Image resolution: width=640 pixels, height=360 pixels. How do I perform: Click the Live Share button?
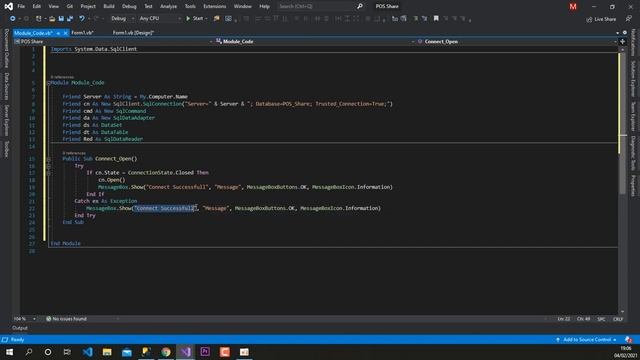[601, 19]
